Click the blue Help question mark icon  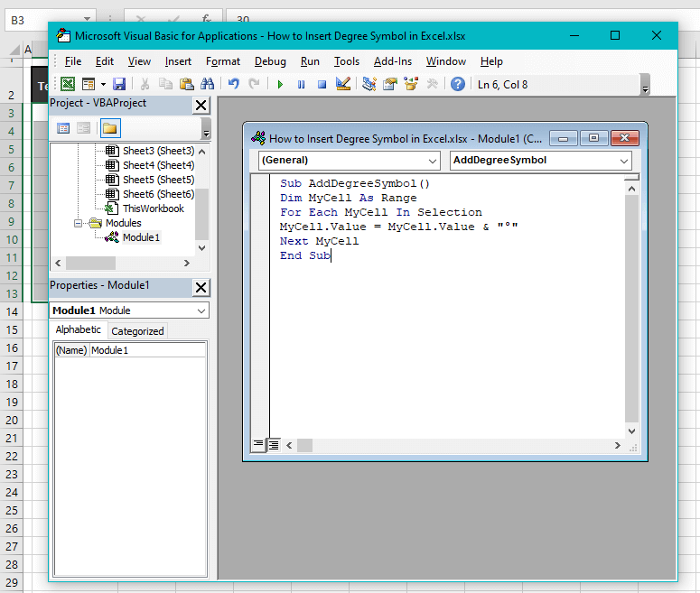click(458, 84)
